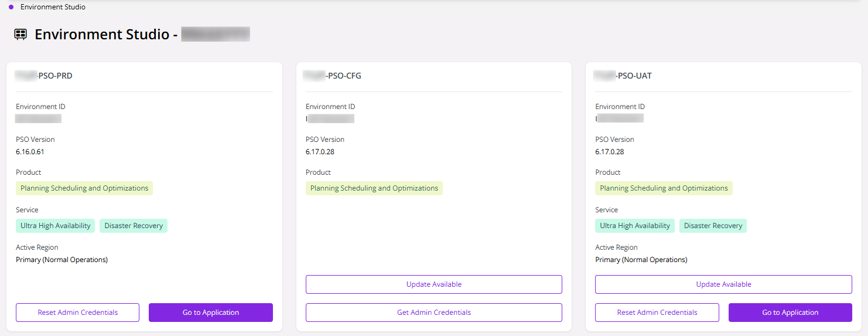Screen dimensions: 868x336
Task: Click Disaster Recovery tag on PSO-UAT
Action: pyautogui.click(x=713, y=226)
